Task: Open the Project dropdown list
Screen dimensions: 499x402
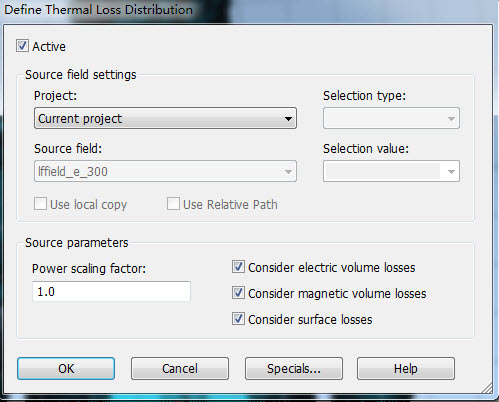Action: pos(165,118)
